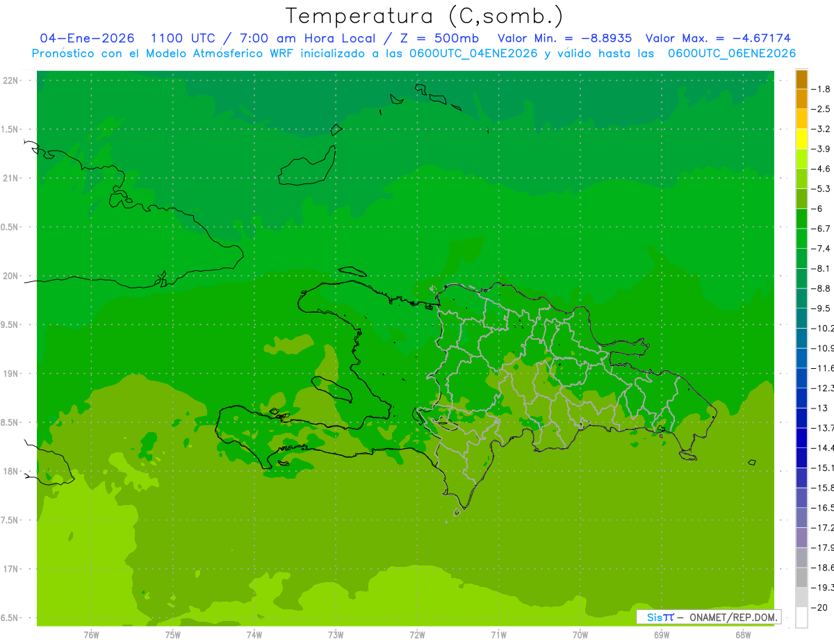Click the '75W' longitude axis label
This screenshot has height=644, width=834.
pyautogui.click(x=172, y=634)
